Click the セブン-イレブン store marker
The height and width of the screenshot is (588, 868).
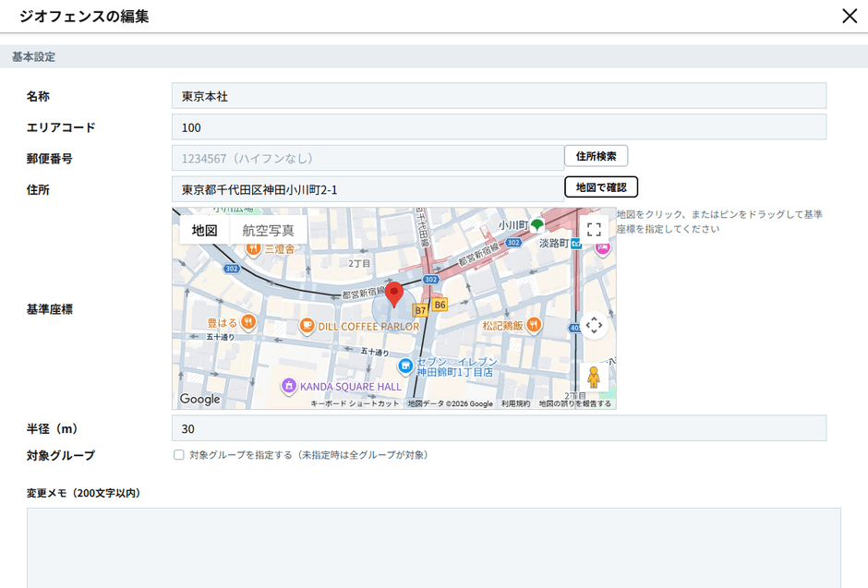[x=405, y=366]
